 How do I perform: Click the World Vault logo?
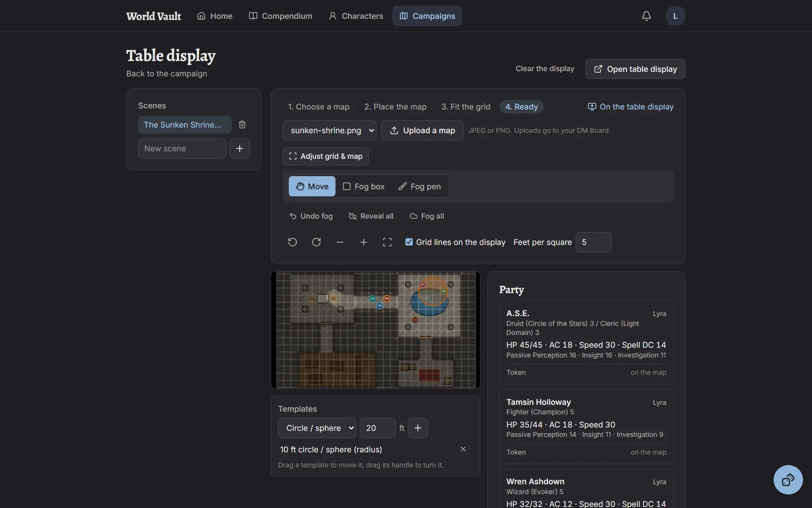[x=153, y=16]
